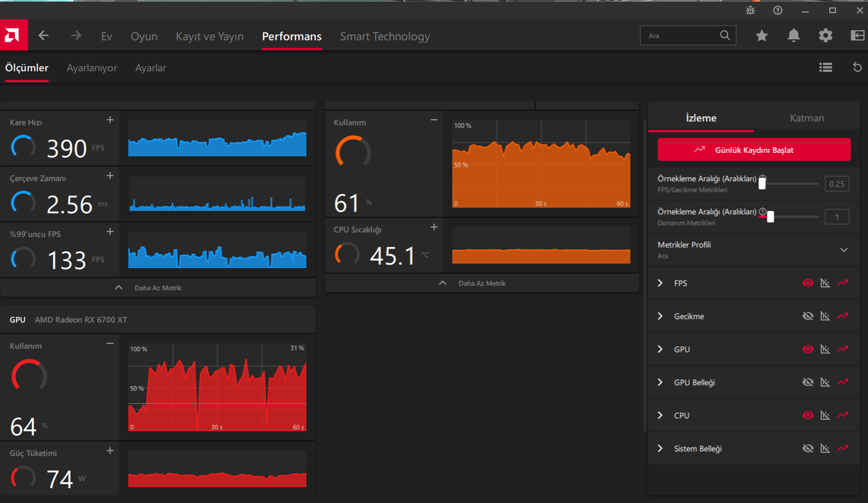Open the Oyun tab
Screen dimensions: 868x503
[x=144, y=36]
